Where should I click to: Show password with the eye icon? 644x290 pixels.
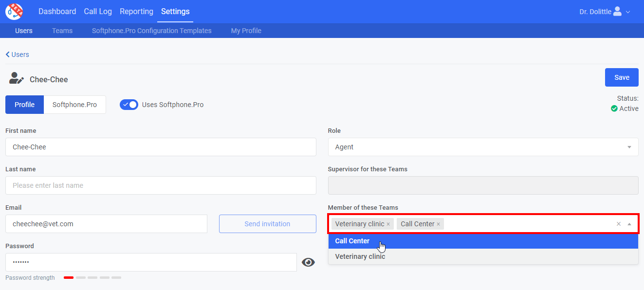308,262
